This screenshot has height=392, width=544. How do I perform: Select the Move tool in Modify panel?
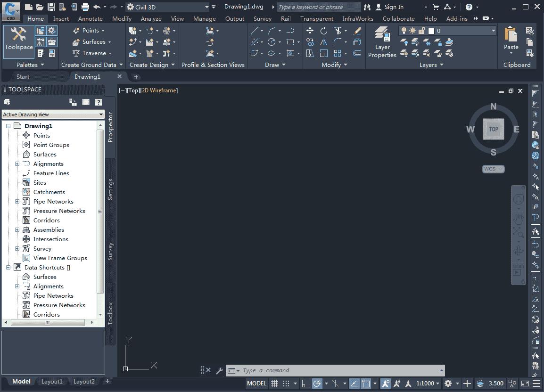(x=310, y=31)
